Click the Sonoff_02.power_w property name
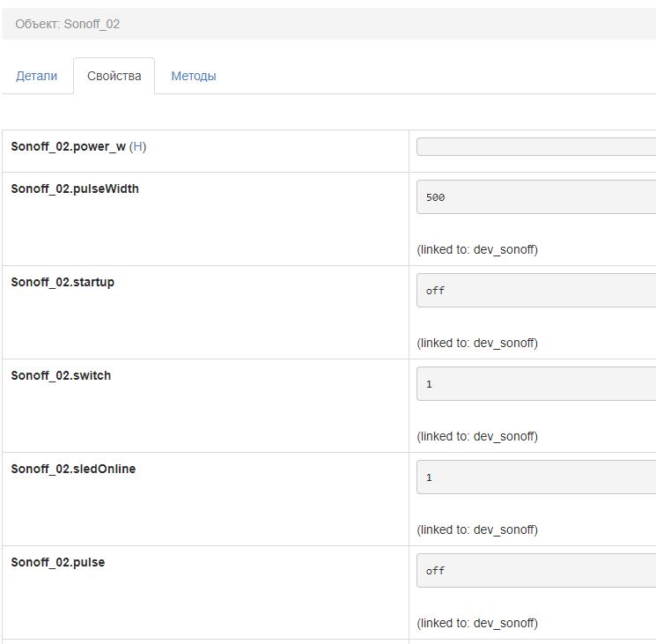Viewport: 656px width, 644px height. coord(68,146)
